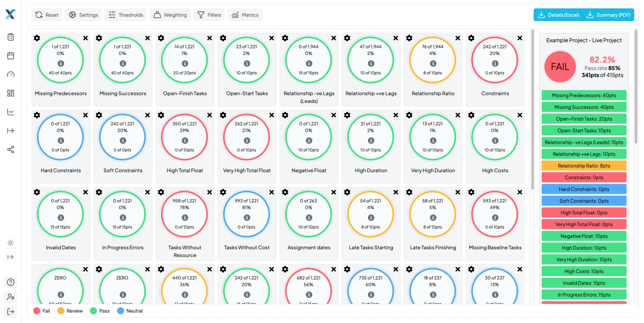
Task: Open the reports clipboard icon in the sidebar
Action: pos(11,37)
